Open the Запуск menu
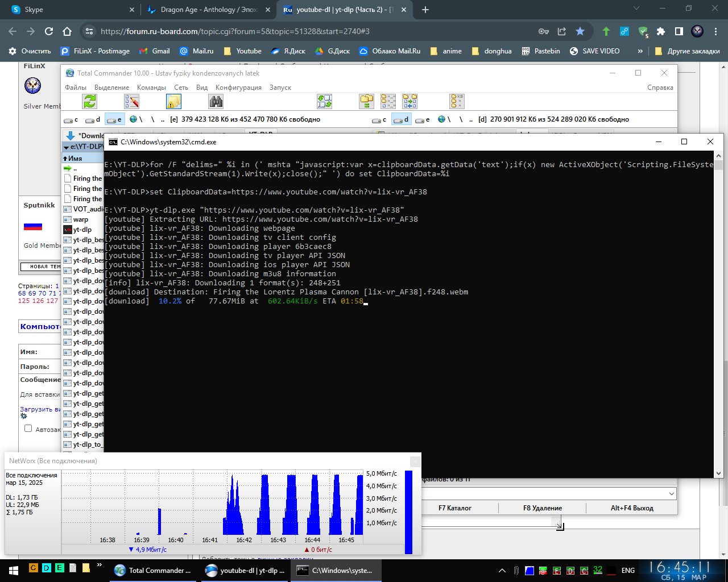The image size is (728, 582). tap(280, 88)
